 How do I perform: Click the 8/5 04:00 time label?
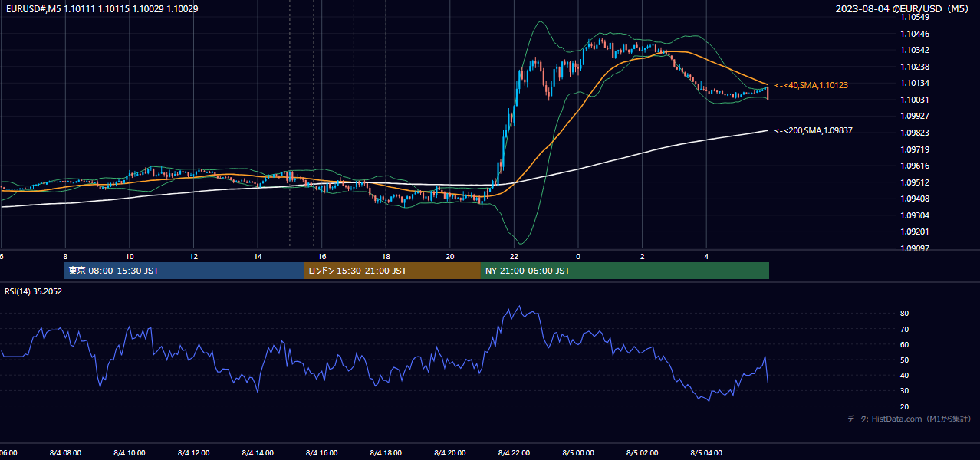[x=707, y=452]
